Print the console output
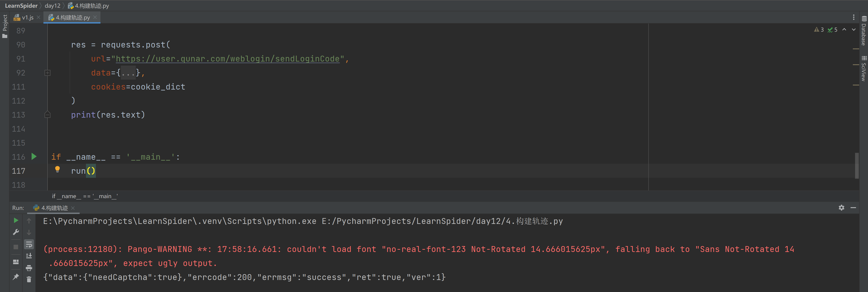Viewport: 868px width, 292px height. coord(29,268)
